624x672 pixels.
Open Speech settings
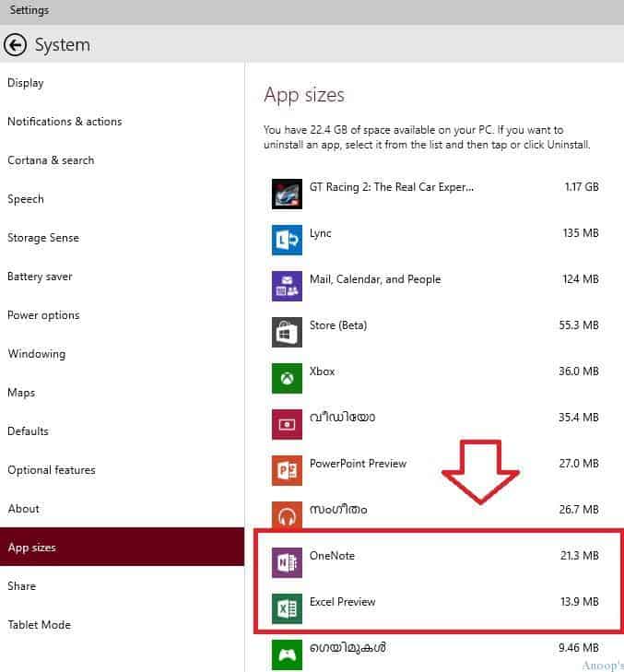[123, 199]
